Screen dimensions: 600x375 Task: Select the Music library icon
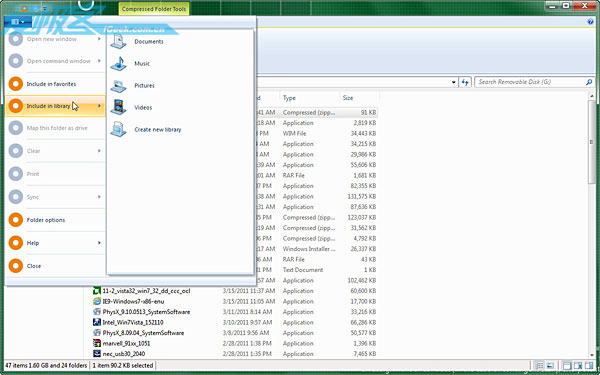pos(119,64)
